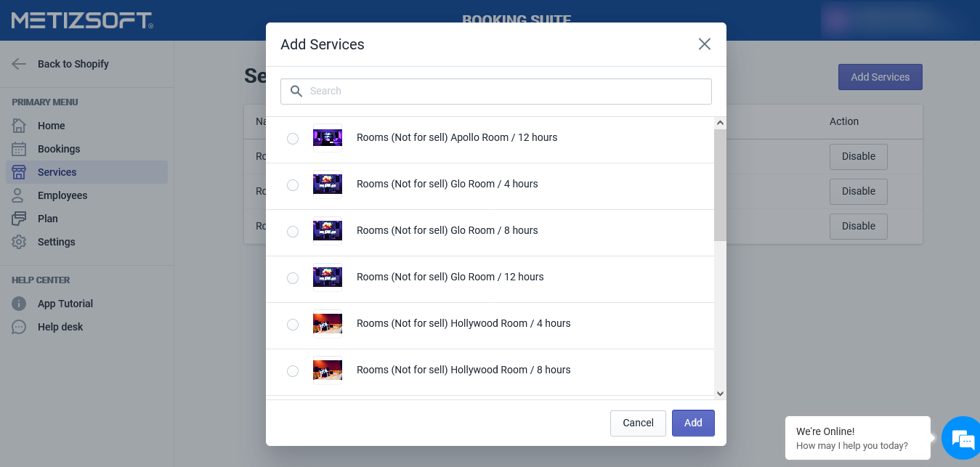
Task: Select Apollo Room / 12 hours radio button
Action: 293,139
